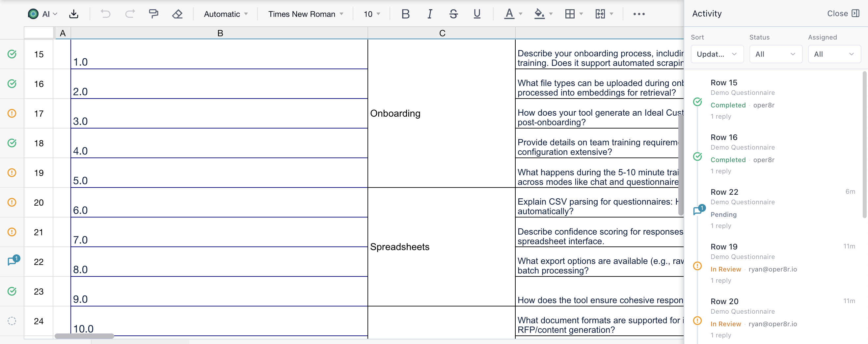Click the warning status icon on row 17
Viewport: 868px width, 344px height.
click(x=12, y=114)
